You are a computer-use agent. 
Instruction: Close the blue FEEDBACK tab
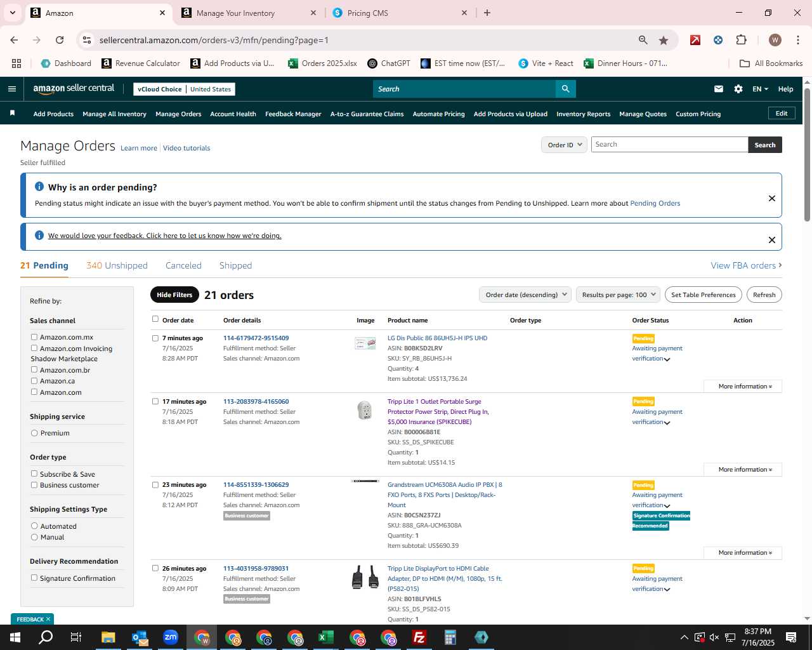(x=48, y=619)
